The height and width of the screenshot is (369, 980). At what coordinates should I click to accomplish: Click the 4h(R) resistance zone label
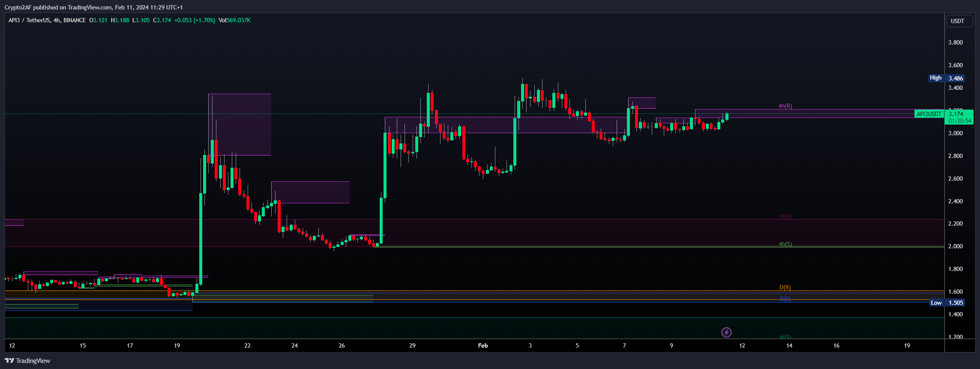[785, 106]
